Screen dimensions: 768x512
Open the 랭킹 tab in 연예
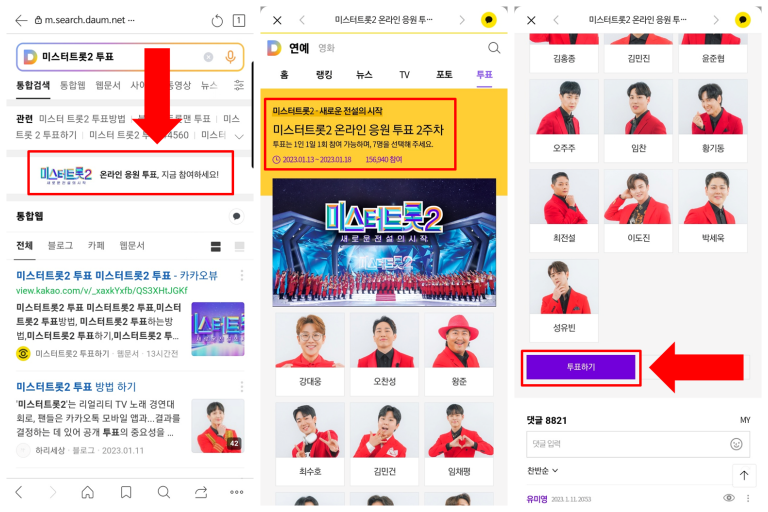[x=324, y=74]
